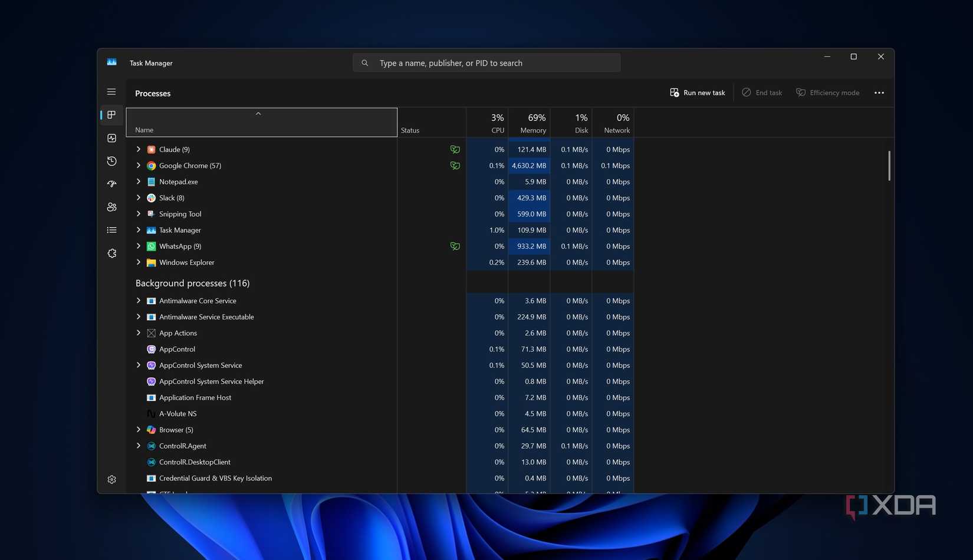This screenshot has width=973, height=560.
Task: Click the Task Manager title bar icon
Action: [111, 62]
